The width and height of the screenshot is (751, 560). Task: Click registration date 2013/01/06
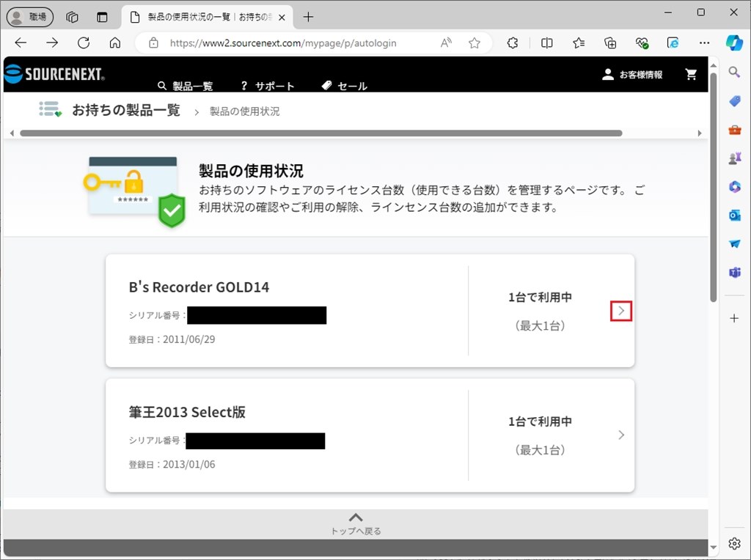[x=188, y=464]
